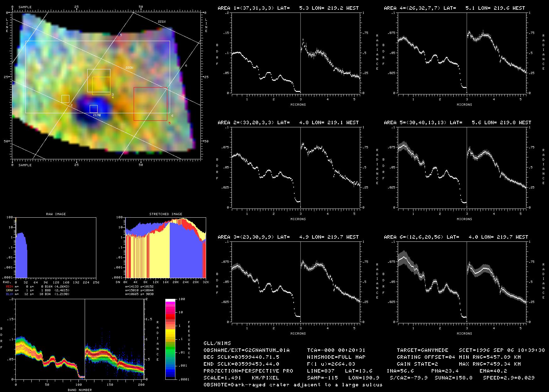Click the MIN RNG=5457.89 KM value
The width and height of the screenshot is (549, 392).
(490, 357)
